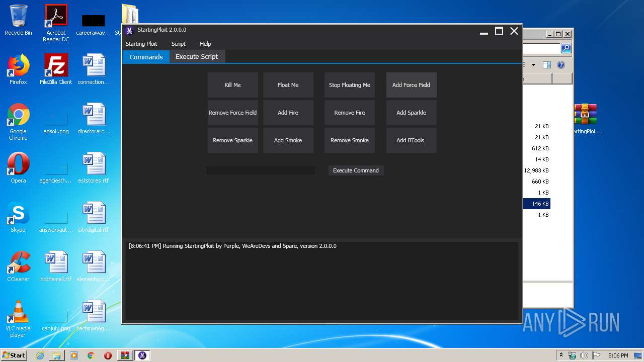The width and height of the screenshot is (644, 362).
Task: Click the Remove Smoke button
Action: 350,140
